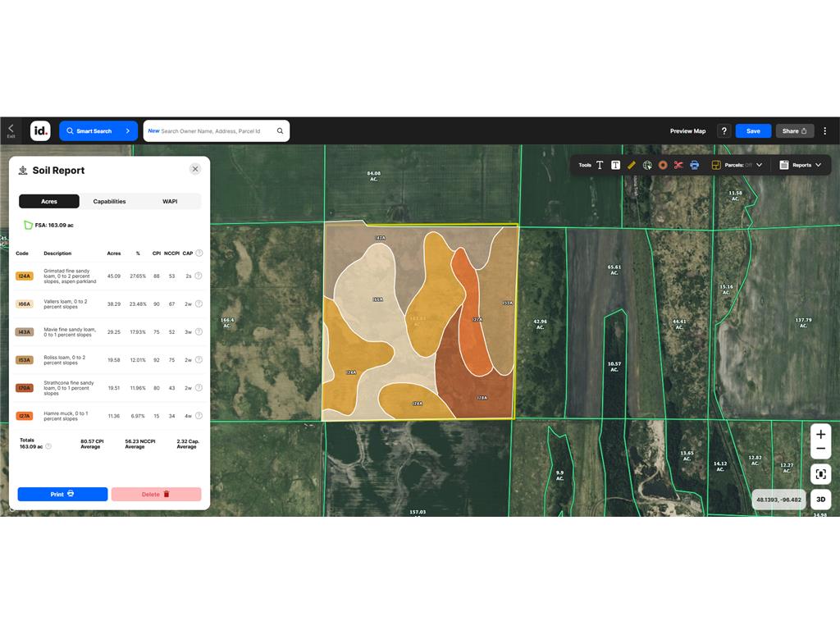Click the Tools label in toolbar
840x630 pixels.
tap(584, 165)
